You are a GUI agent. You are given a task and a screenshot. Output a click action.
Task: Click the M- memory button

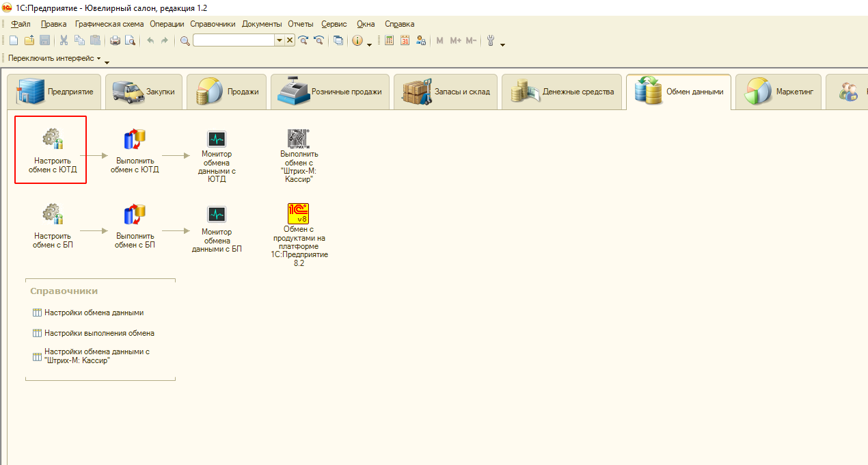(x=471, y=41)
